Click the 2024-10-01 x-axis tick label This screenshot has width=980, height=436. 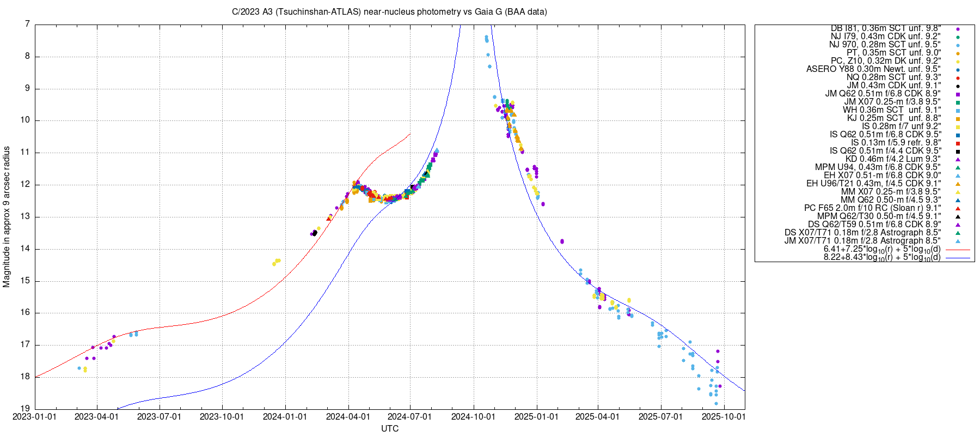tap(473, 417)
